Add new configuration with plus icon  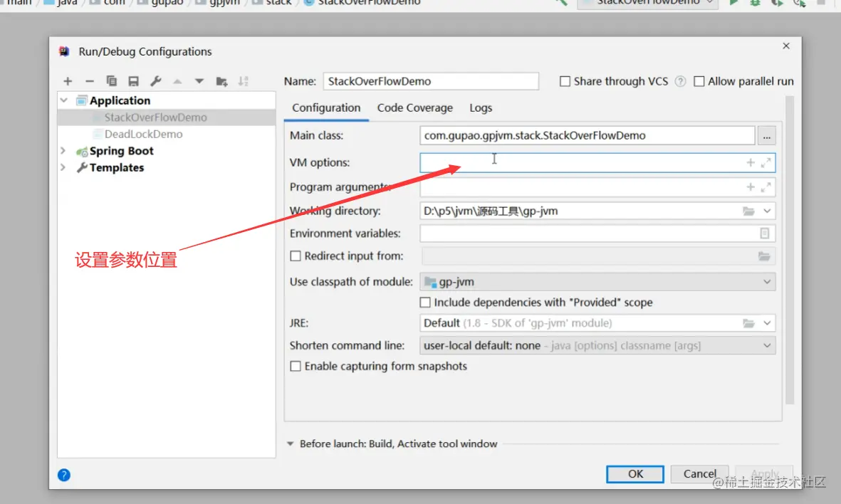coord(68,81)
